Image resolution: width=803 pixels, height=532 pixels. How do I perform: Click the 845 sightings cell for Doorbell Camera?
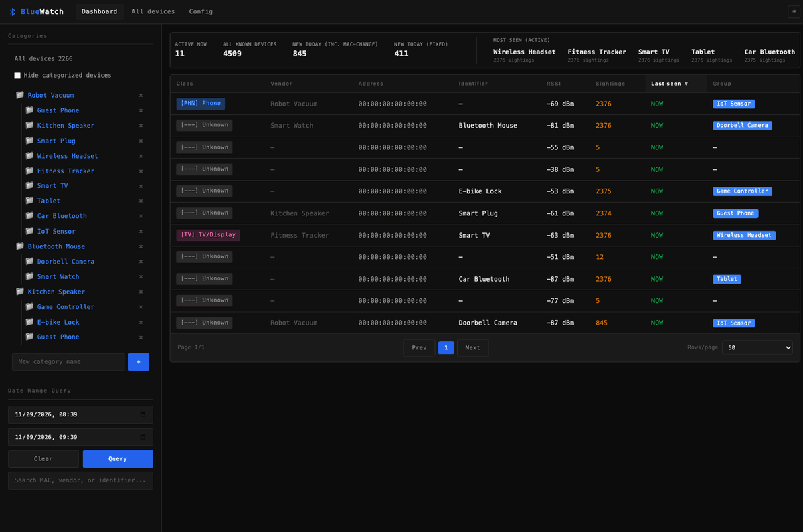602,323
